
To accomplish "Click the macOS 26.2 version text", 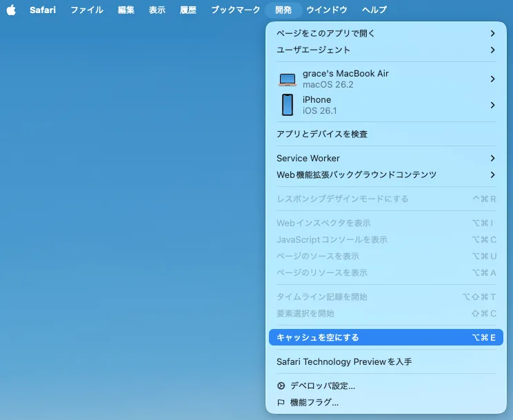I will 328,84.
